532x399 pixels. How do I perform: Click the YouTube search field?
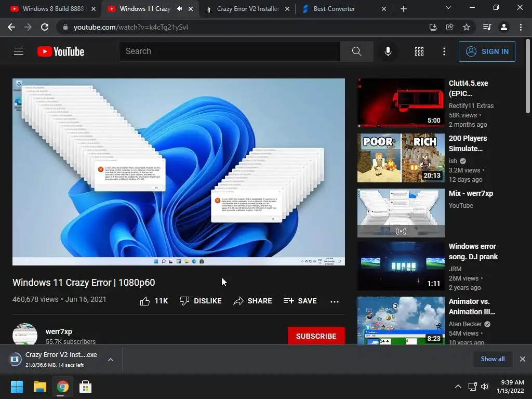(x=230, y=51)
